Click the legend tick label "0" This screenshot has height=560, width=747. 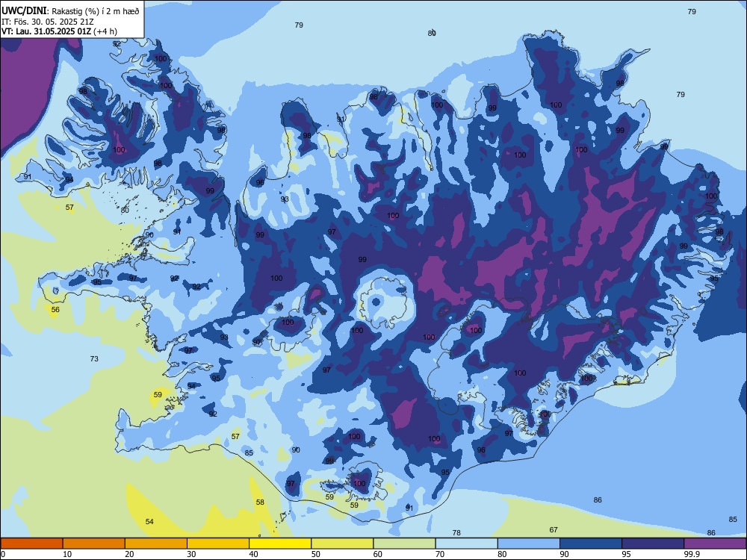pos(3,554)
